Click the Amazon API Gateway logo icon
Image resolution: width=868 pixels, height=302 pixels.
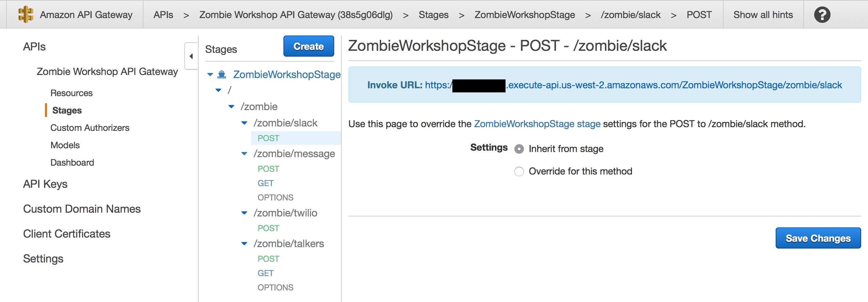[26, 14]
